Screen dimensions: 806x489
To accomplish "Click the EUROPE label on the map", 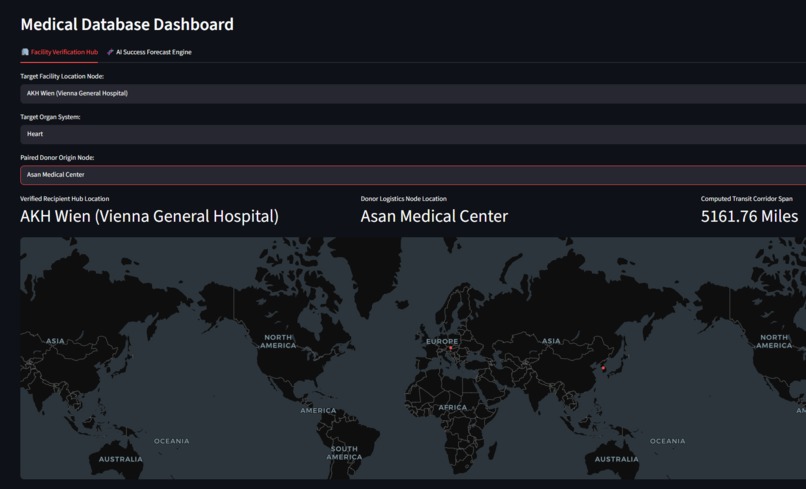I will point(442,341).
